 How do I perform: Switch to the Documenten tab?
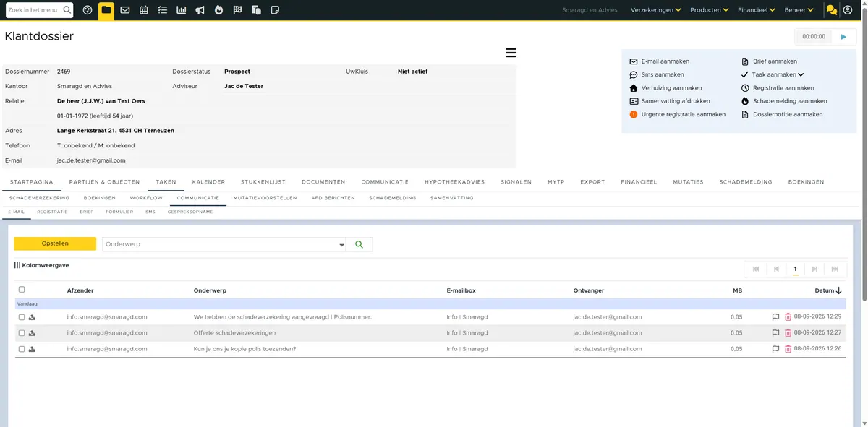click(323, 182)
